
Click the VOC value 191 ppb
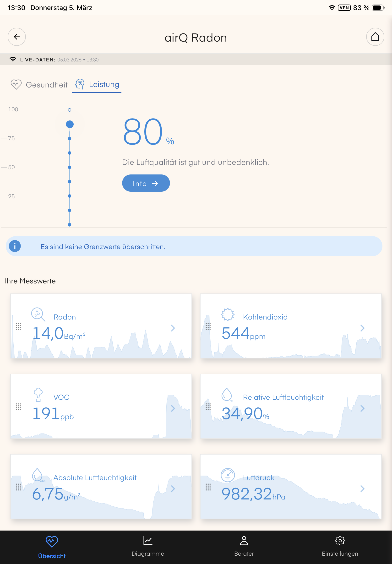pyautogui.click(x=53, y=414)
